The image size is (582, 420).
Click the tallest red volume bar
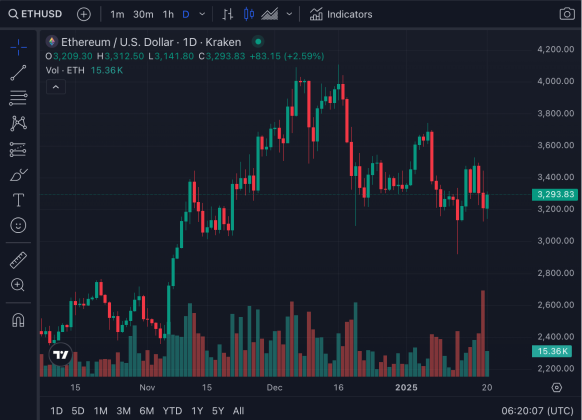point(483,333)
